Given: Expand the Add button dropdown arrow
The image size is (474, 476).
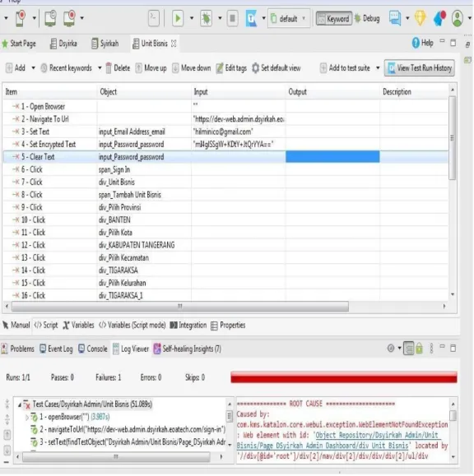Looking at the screenshot, I should pyautogui.click(x=34, y=67).
